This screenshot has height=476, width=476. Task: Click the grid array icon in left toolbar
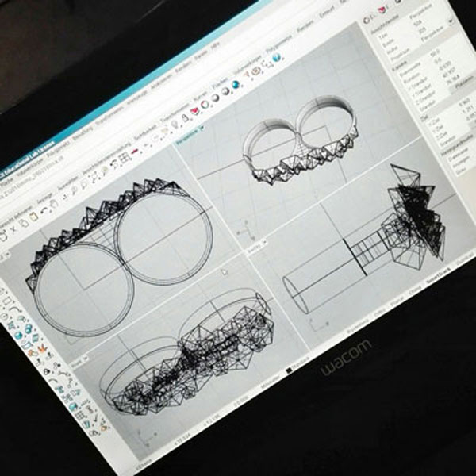point(79,415)
